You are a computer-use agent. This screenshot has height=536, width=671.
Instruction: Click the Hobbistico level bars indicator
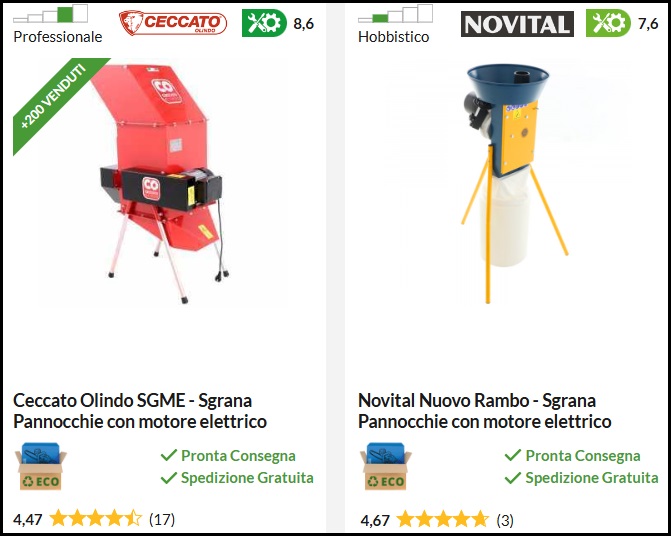395,14
